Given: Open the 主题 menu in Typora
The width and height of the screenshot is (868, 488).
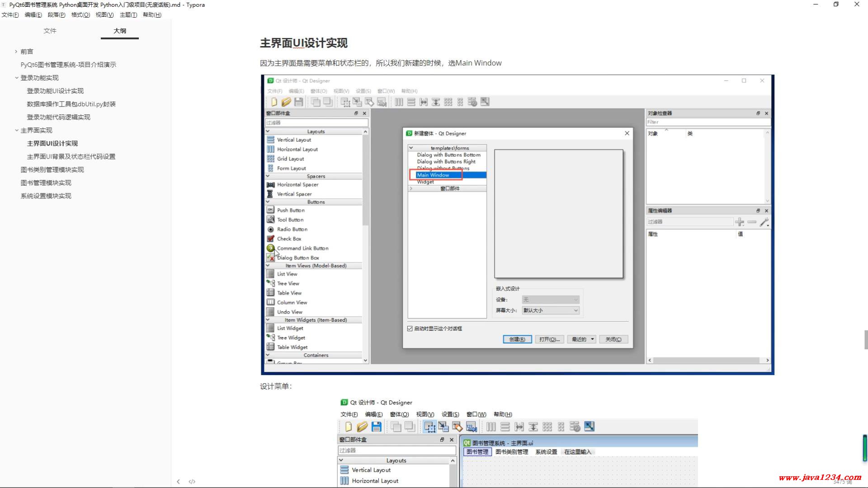Looking at the screenshot, I should pos(128,15).
